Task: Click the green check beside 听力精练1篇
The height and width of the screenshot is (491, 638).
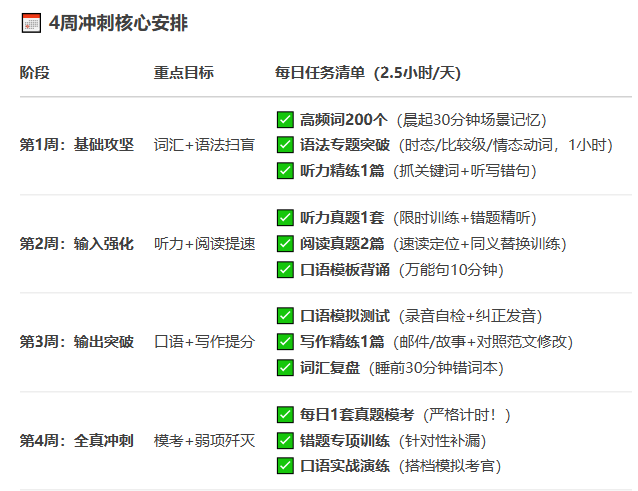Action: (x=285, y=170)
